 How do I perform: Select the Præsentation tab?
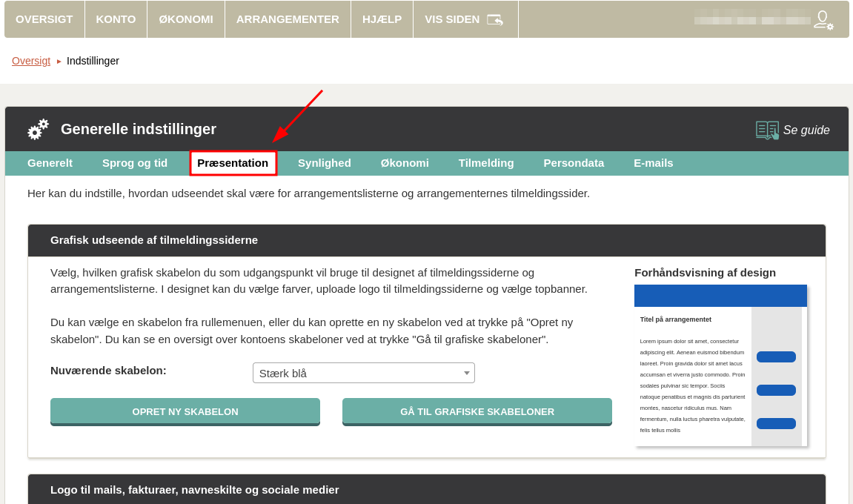[233, 163]
